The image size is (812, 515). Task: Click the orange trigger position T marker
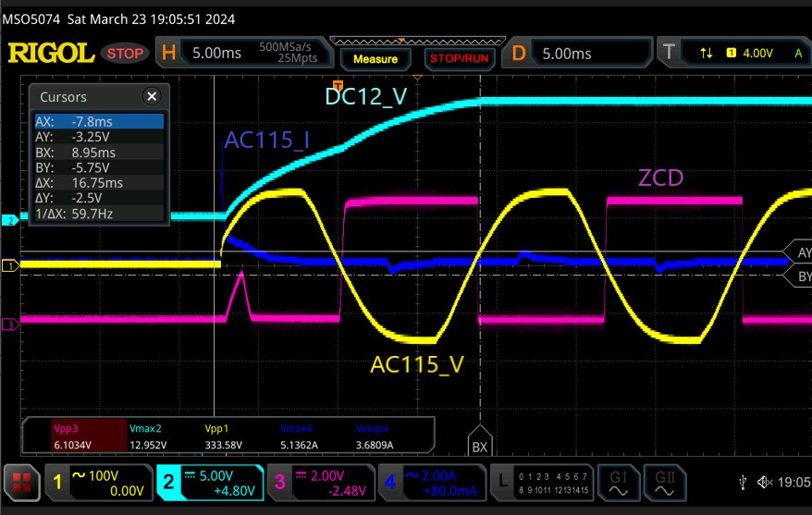[x=338, y=85]
